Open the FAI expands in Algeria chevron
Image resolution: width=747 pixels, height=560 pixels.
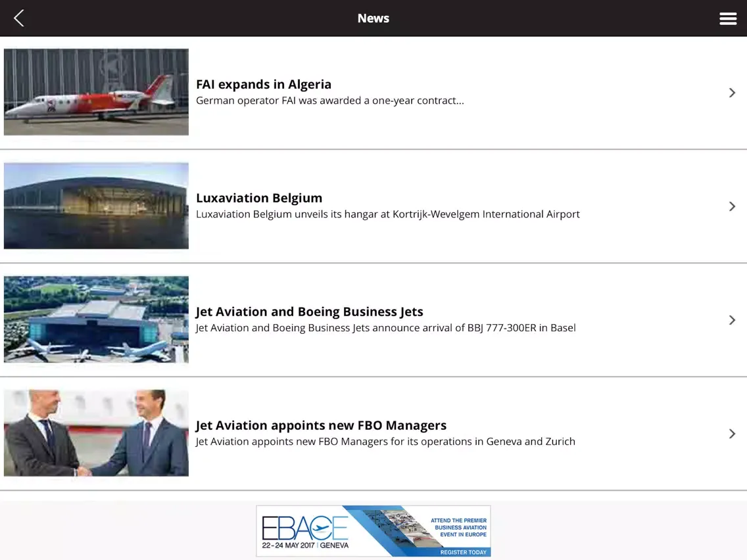pyautogui.click(x=733, y=93)
